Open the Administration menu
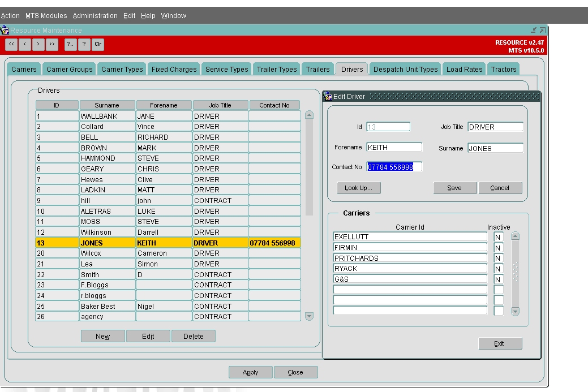Viewport: 588px width, 392px height. 95,16
